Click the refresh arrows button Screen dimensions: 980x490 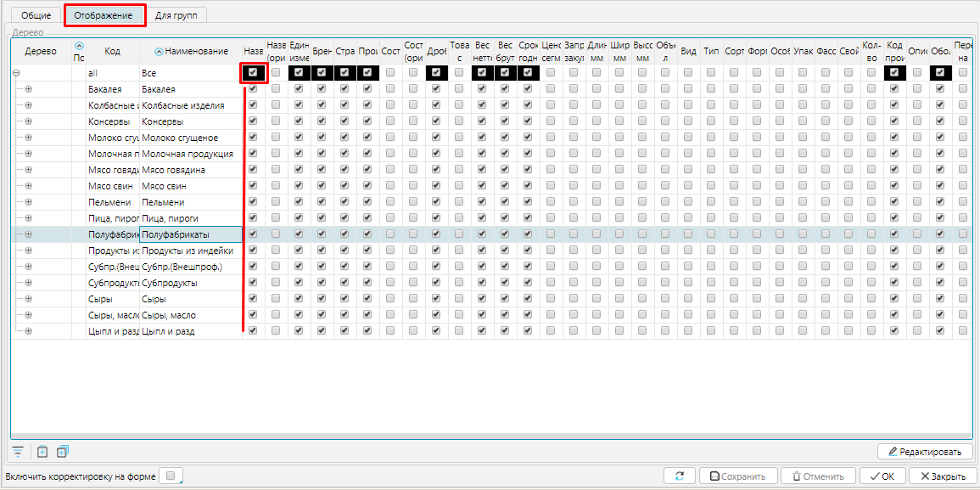679,476
